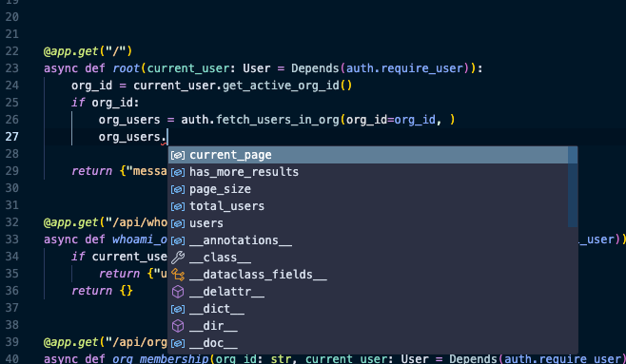Click line number 27 in the gutter

pos(12,137)
